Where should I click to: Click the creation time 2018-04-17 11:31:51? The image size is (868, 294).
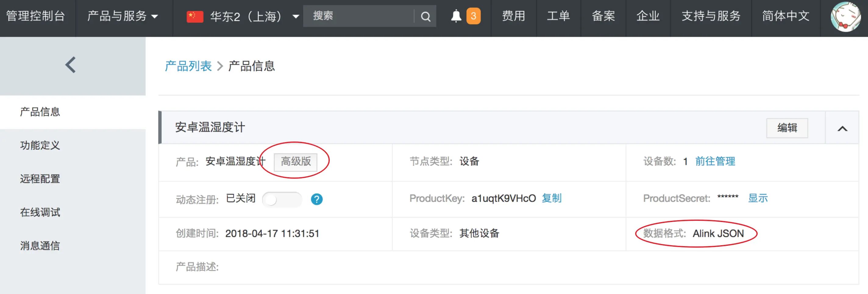click(x=272, y=233)
